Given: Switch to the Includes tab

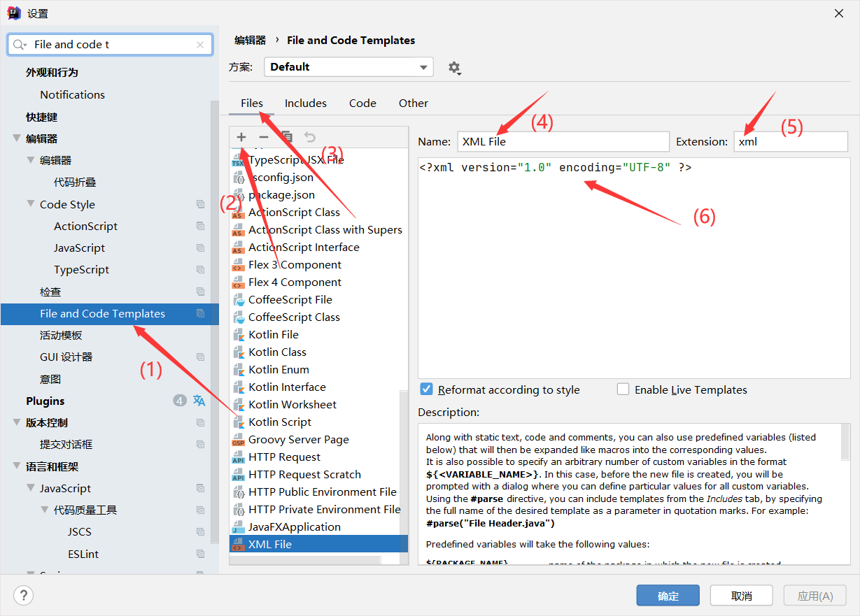Looking at the screenshot, I should tap(306, 103).
